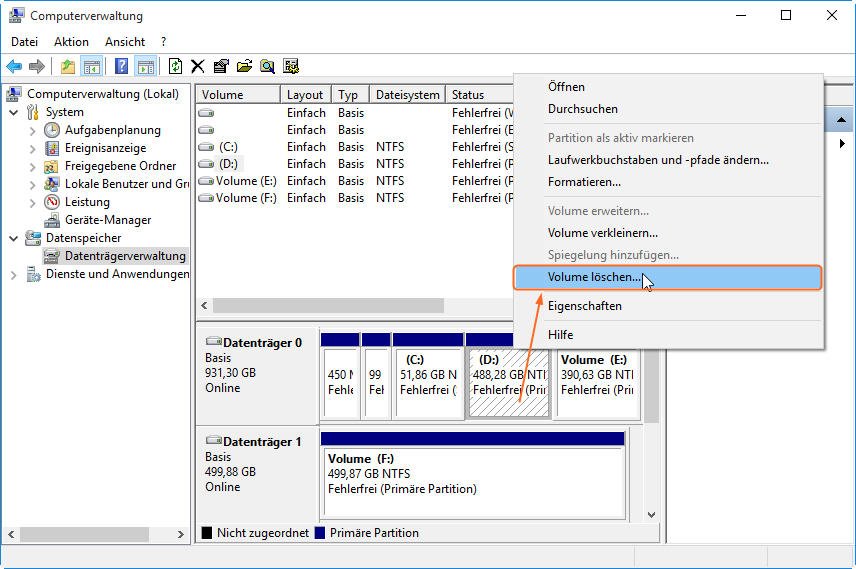Sort by the Layout column header
Image resolution: width=856 pixels, height=569 pixels.
(x=306, y=94)
